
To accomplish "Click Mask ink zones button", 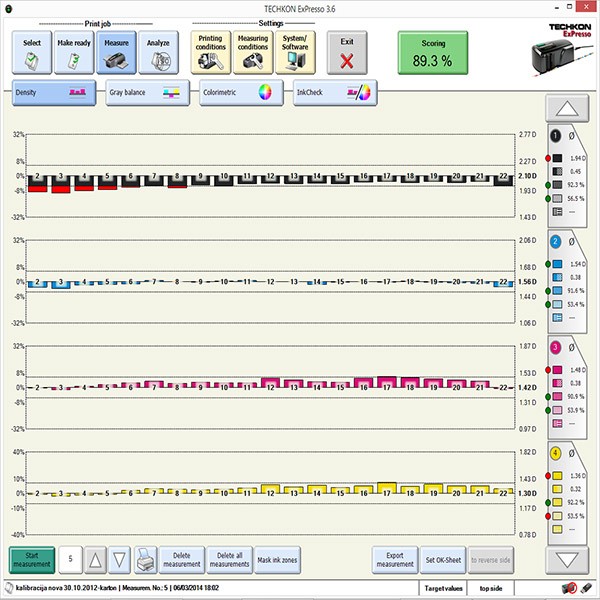I will click(277, 560).
